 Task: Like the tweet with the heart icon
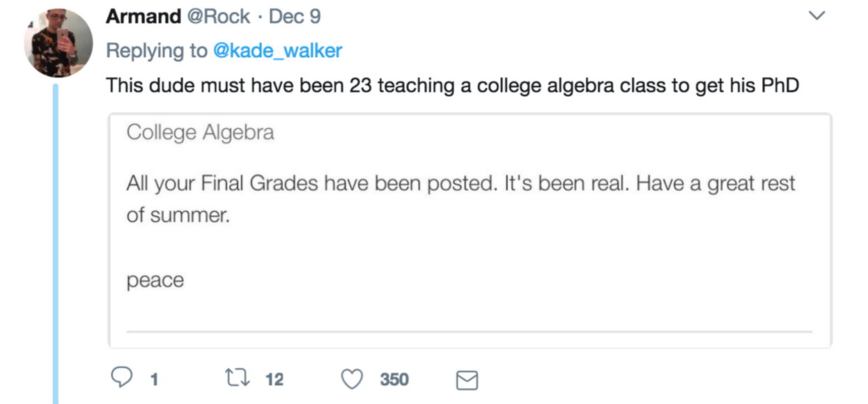(352, 379)
